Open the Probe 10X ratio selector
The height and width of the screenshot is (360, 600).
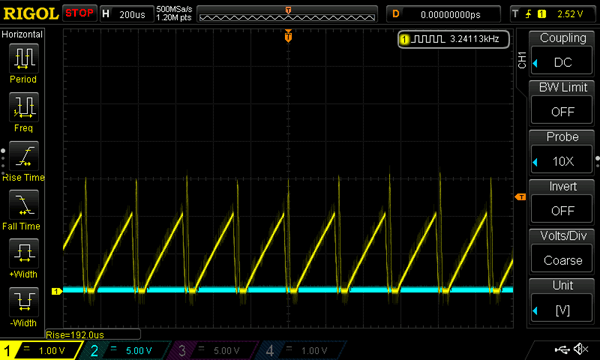pos(562,152)
